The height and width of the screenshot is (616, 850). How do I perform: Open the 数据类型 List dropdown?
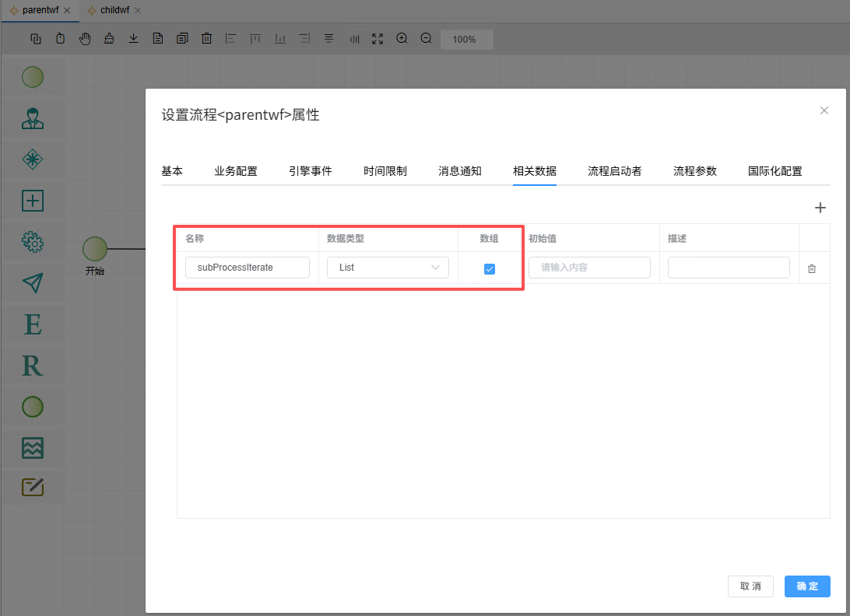[x=388, y=268]
